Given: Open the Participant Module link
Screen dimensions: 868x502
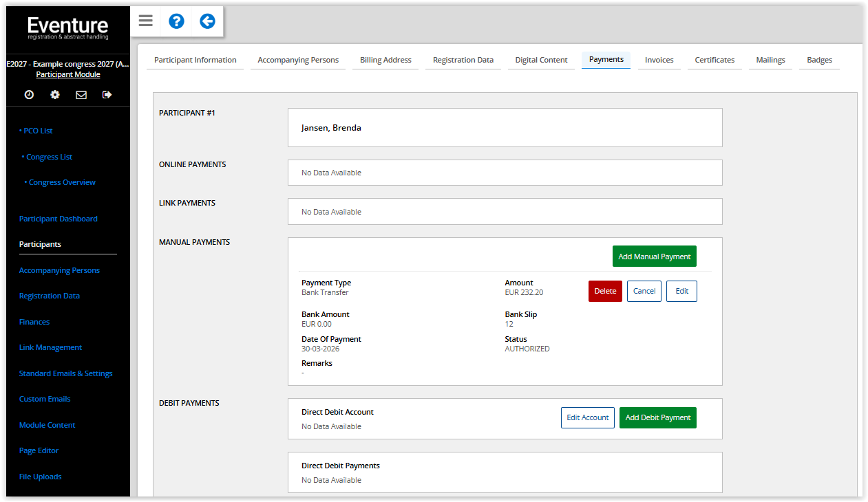Looking at the screenshot, I should tap(67, 74).
